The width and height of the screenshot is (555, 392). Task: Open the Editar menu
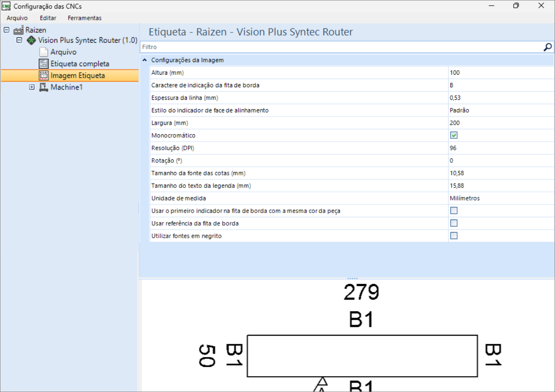coord(48,18)
